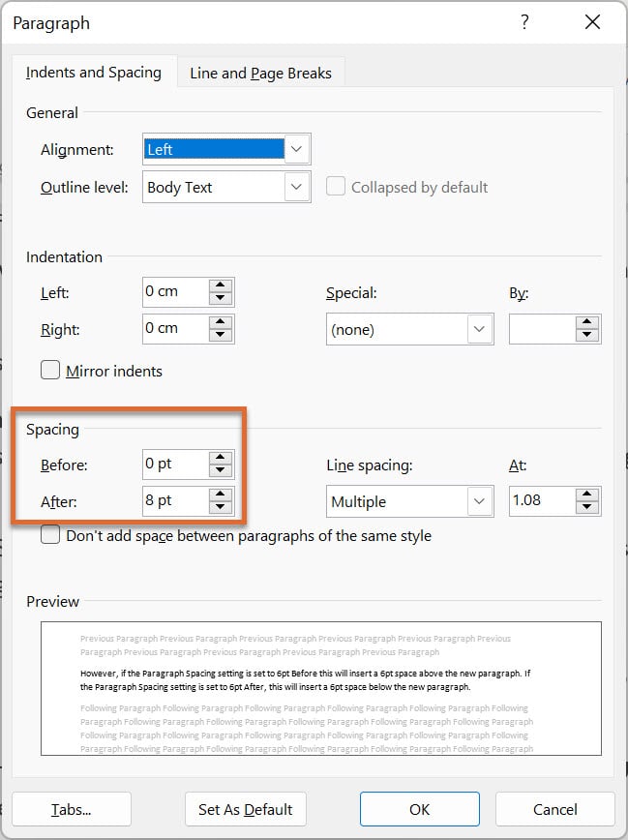Open the Special indentation dropdown

coord(478,329)
